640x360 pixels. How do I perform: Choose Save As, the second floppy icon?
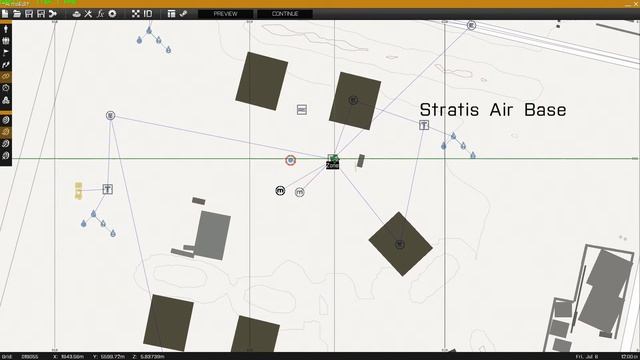pyautogui.click(x=40, y=14)
